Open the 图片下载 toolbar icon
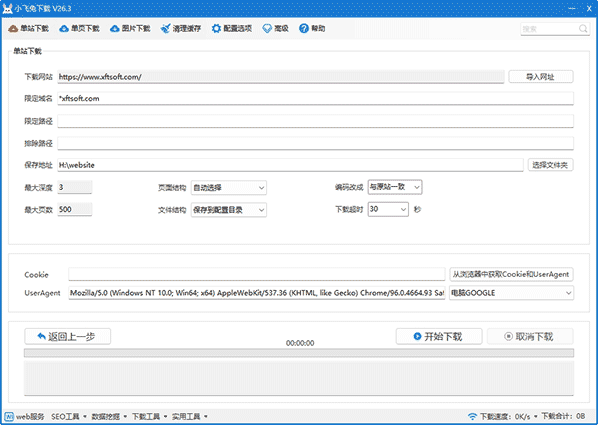The height and width of the screenshot is (425, 598). click(114, 29)
